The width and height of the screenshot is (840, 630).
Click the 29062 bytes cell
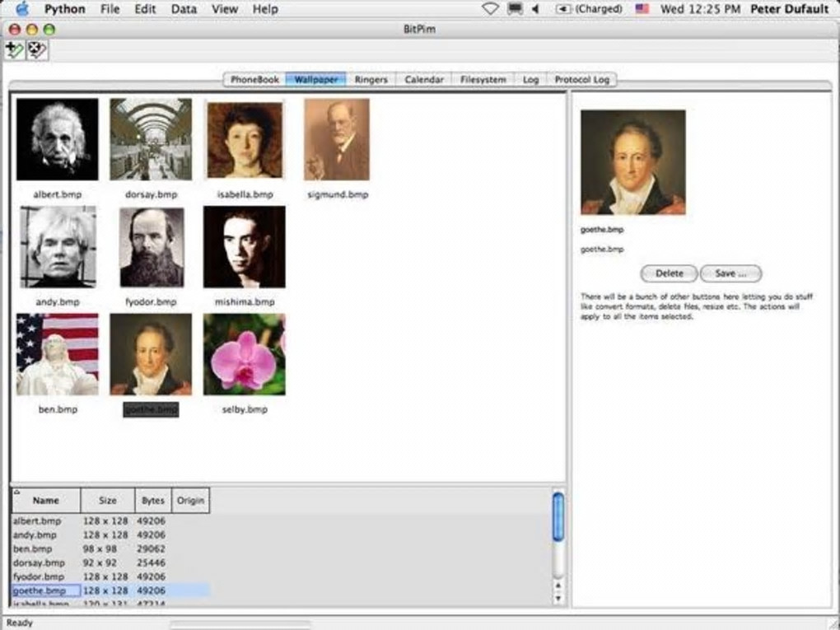pos(151,548)
